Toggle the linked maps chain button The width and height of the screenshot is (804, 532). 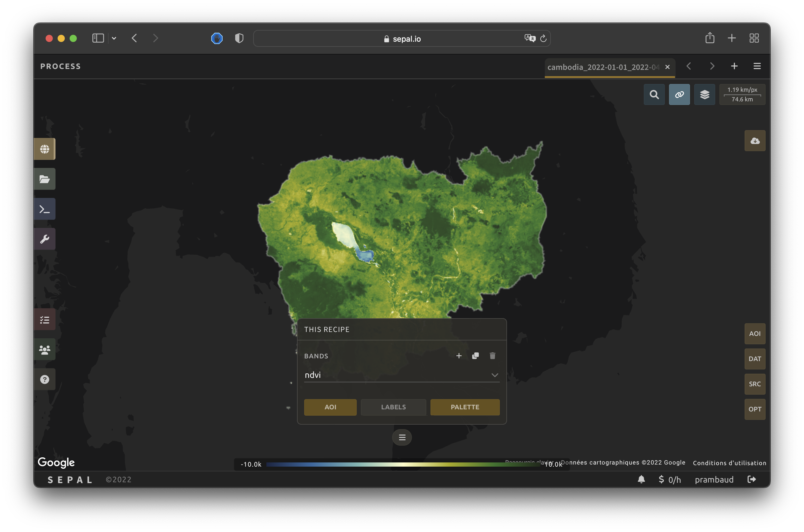[x=679, y=95]
